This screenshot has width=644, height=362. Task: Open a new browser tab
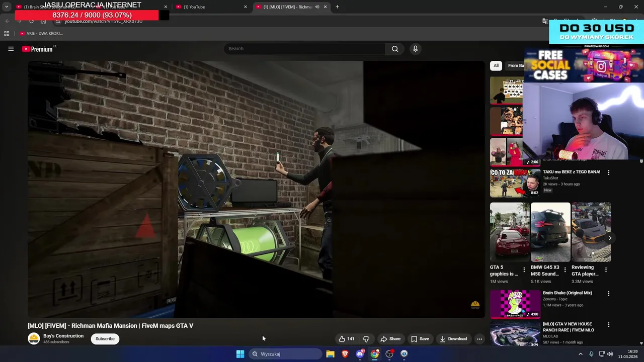pyautogui.click(x=337, y=7)
